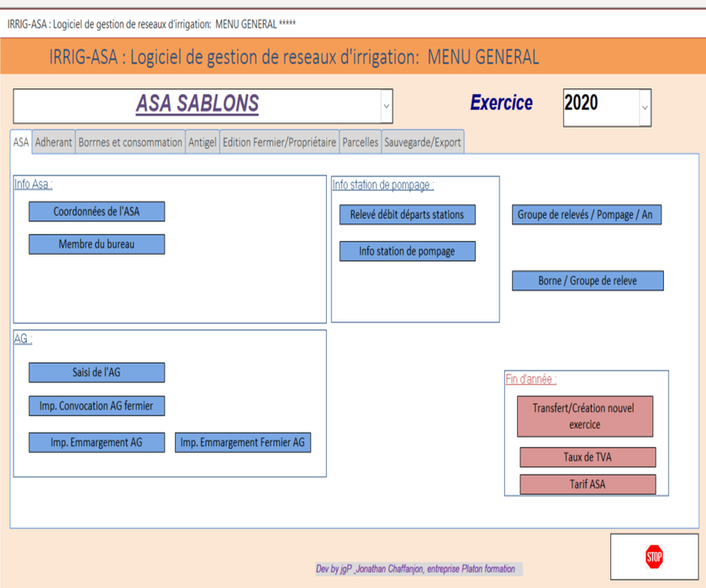Click the red STOP sign icon
706x588 pixels.
coord(654,556)
